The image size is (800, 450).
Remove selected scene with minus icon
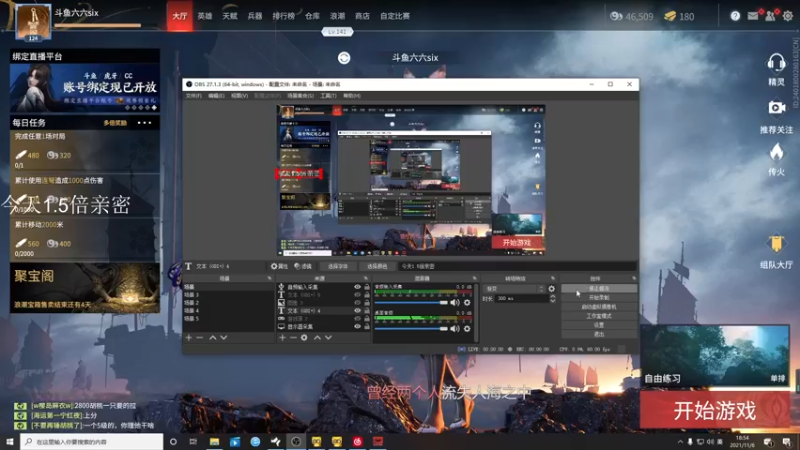click(199, 338)
